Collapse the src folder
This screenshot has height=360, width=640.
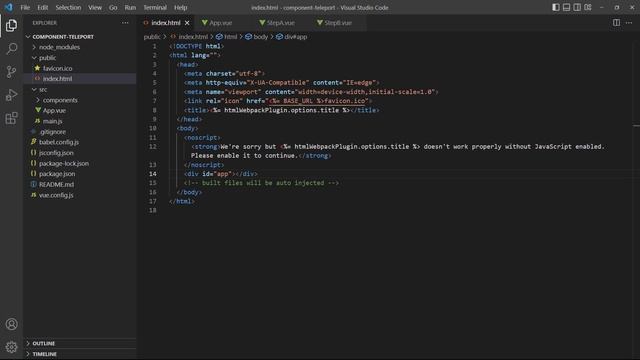click(43, 89)
